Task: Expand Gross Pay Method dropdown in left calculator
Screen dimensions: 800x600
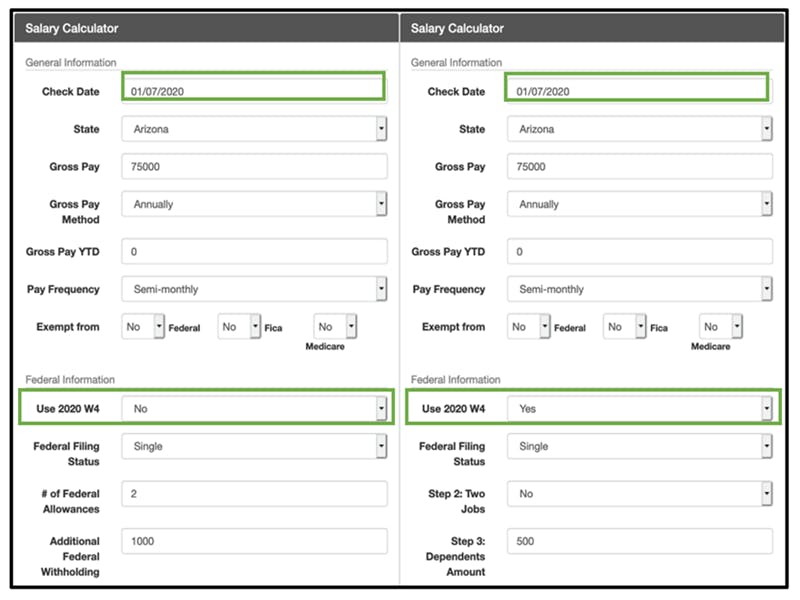Action: tap(254, 204)
